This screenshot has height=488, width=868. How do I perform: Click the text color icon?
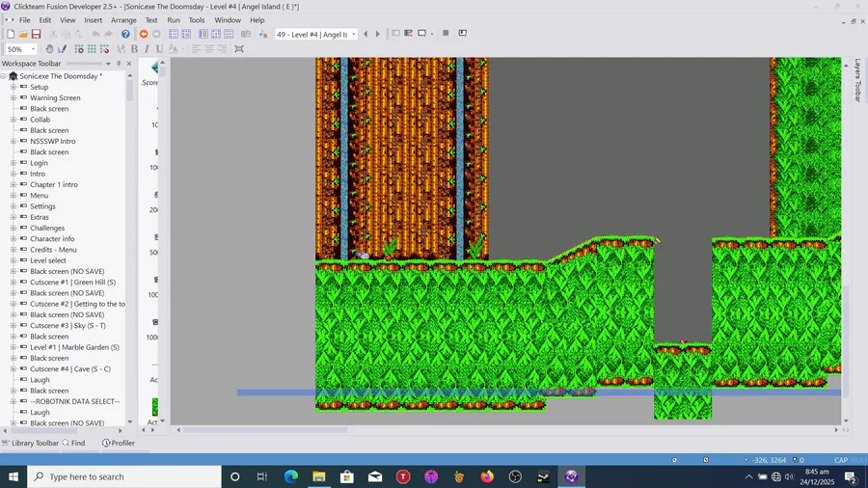click(x=174, y=49)
